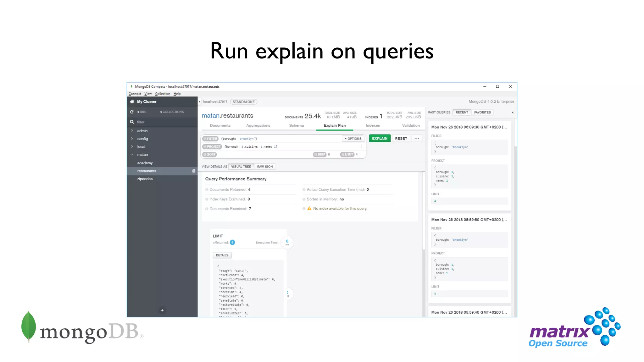Collapse the sidebar with the arrow
Screen dimensions: 644x362
(x=200, y=102)
